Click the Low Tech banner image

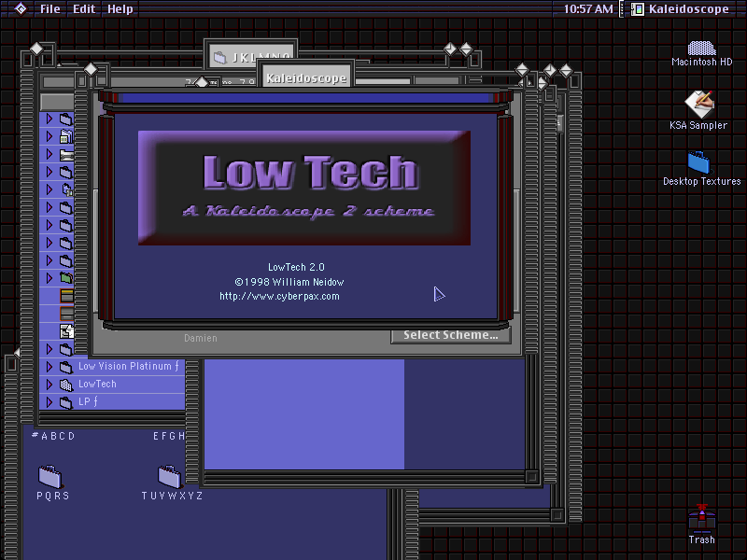(x=304, y=188)
